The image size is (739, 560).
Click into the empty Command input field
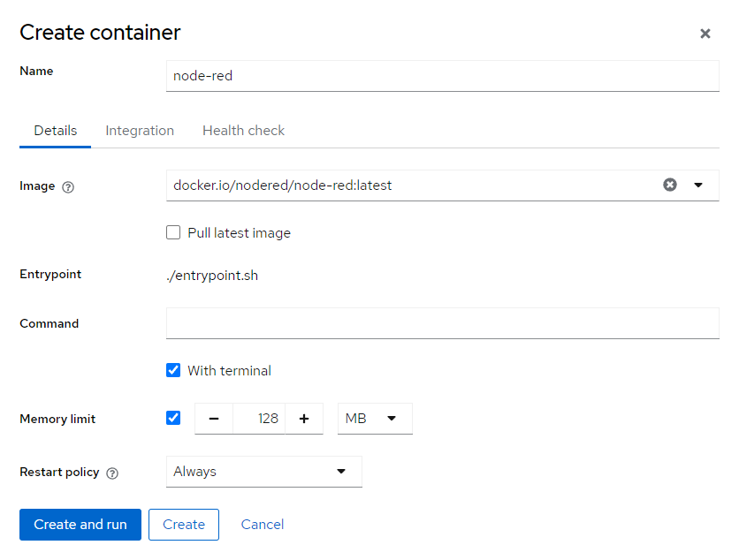(442, 323)
